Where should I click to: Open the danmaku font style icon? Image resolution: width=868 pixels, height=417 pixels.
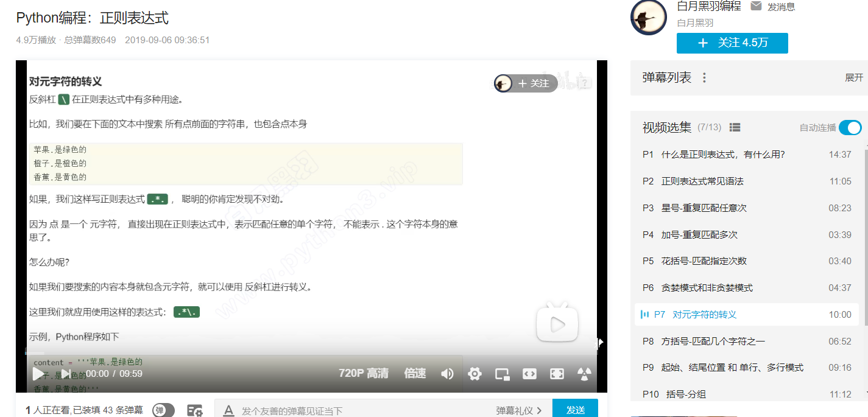tap(229, 411)
